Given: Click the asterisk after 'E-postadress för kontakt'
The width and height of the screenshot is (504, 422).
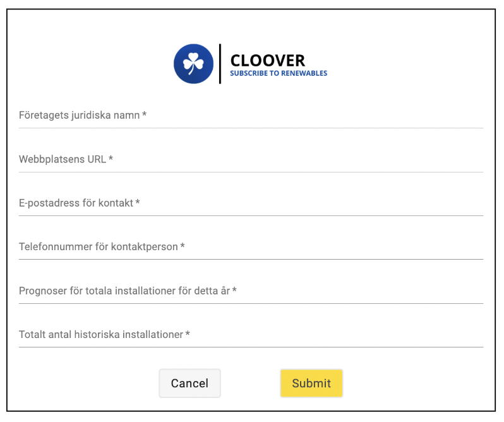Looking at the screenshot, I should click(138, 201).
